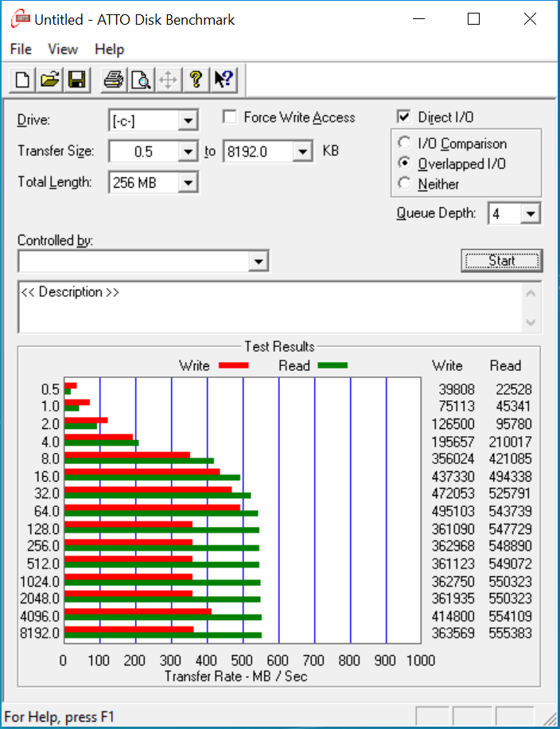Click the Save floppy disk icon
This screenshot has height=729, width=560.
coord(77,80)
